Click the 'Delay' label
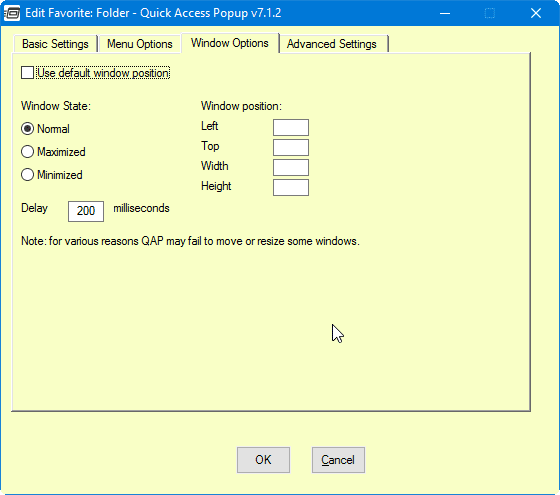 click(34, 208)
